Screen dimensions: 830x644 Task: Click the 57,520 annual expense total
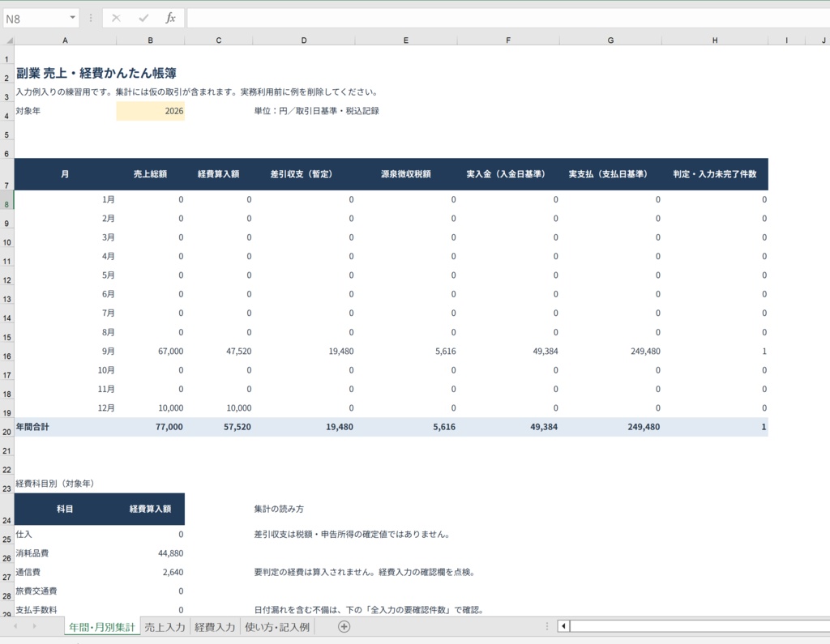click(219, 427)
